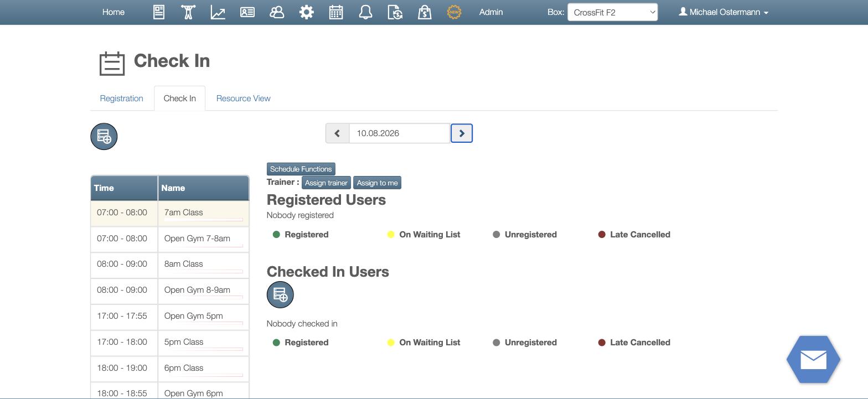Open the document billing refresh icon
868x399 pixels.
coord(395,12)
